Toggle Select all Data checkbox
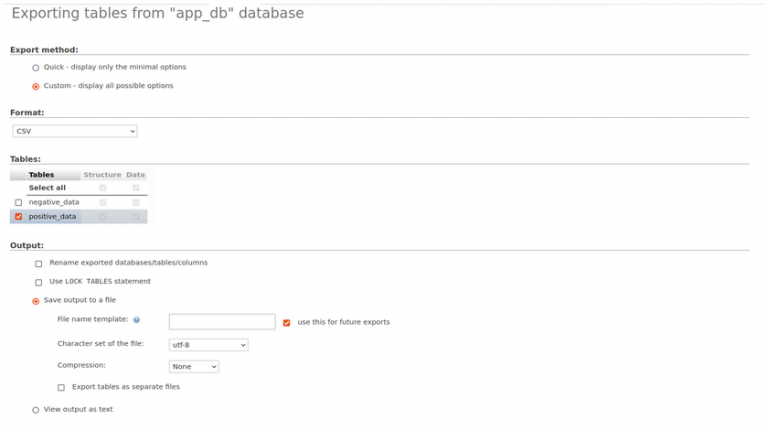 (x=136, y=188)
